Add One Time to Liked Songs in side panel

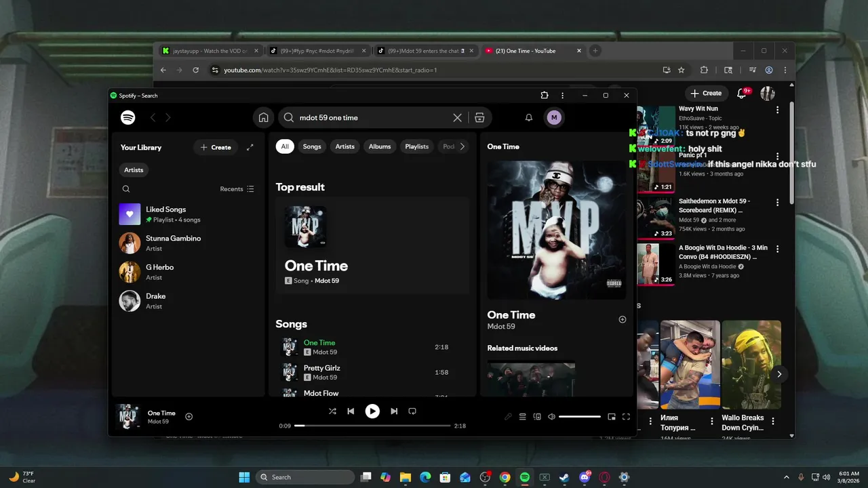(623, 320)
